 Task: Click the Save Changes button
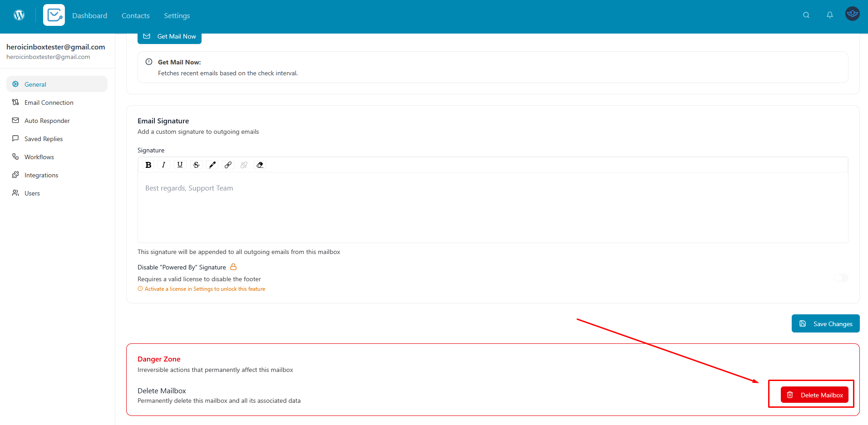tap(825, 324)
